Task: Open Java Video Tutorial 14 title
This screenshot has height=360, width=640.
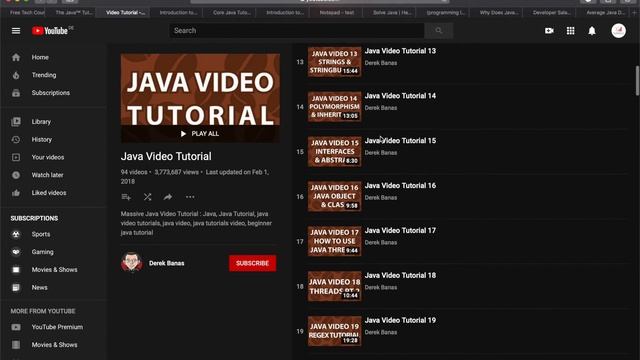Action: point(400,96)
